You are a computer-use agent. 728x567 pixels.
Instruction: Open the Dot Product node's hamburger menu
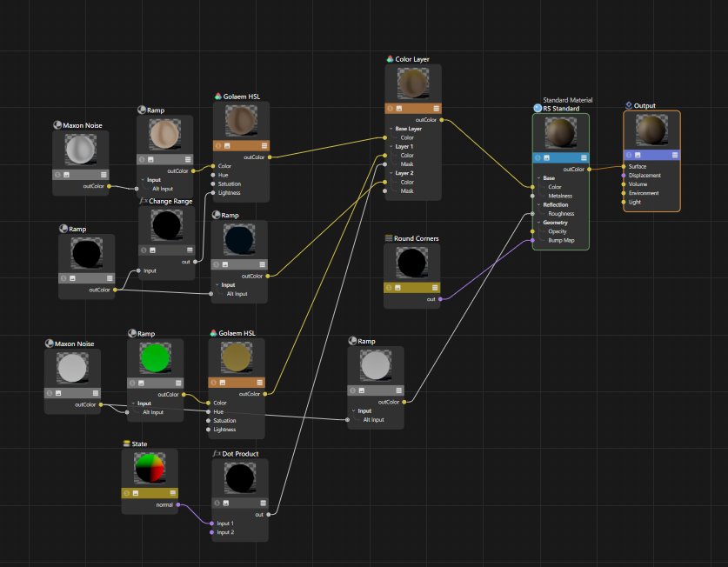tap(264, 503)
